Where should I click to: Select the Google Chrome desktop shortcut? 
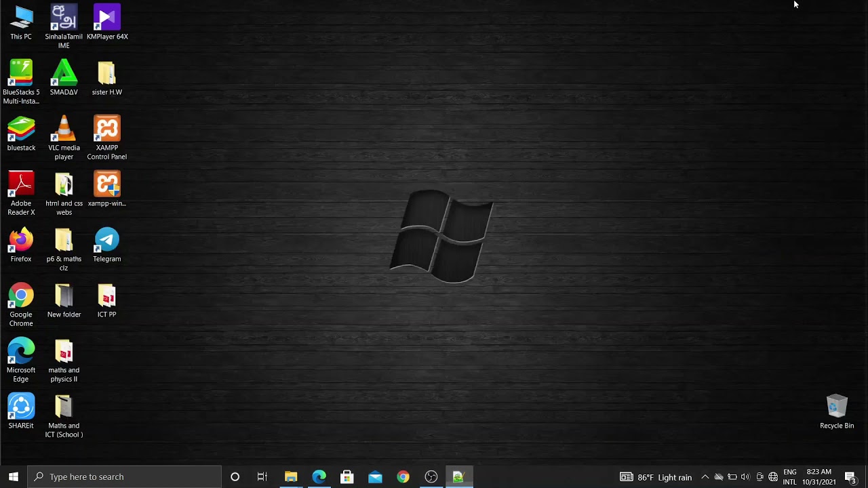click(21, 305)
